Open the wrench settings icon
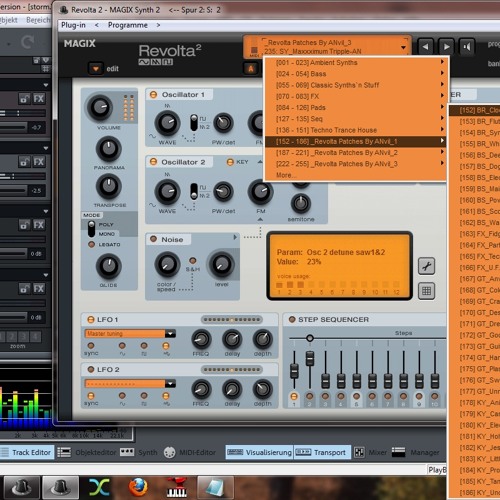Viewport: 500px width, 500px height. pos(427,266)
